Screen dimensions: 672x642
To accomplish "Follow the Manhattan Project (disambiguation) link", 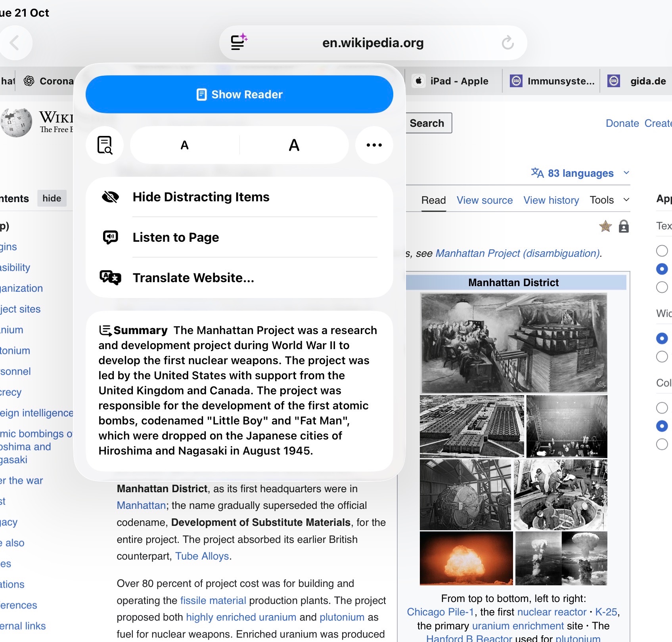I will tap(517, 253).
